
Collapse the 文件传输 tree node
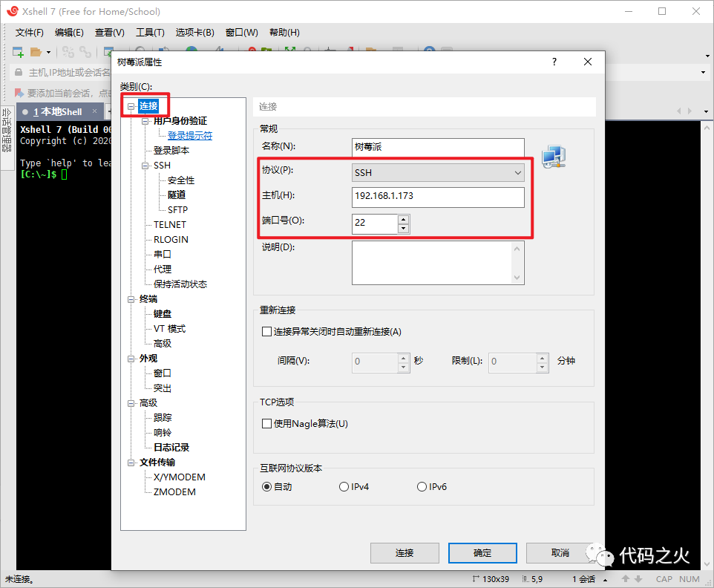[131, 463]
